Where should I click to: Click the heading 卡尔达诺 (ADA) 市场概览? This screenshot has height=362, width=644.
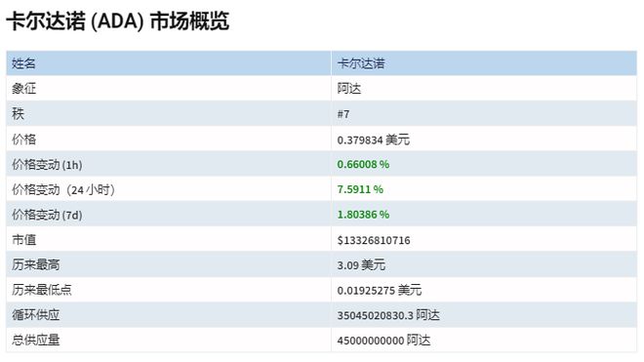click(118, 21)
